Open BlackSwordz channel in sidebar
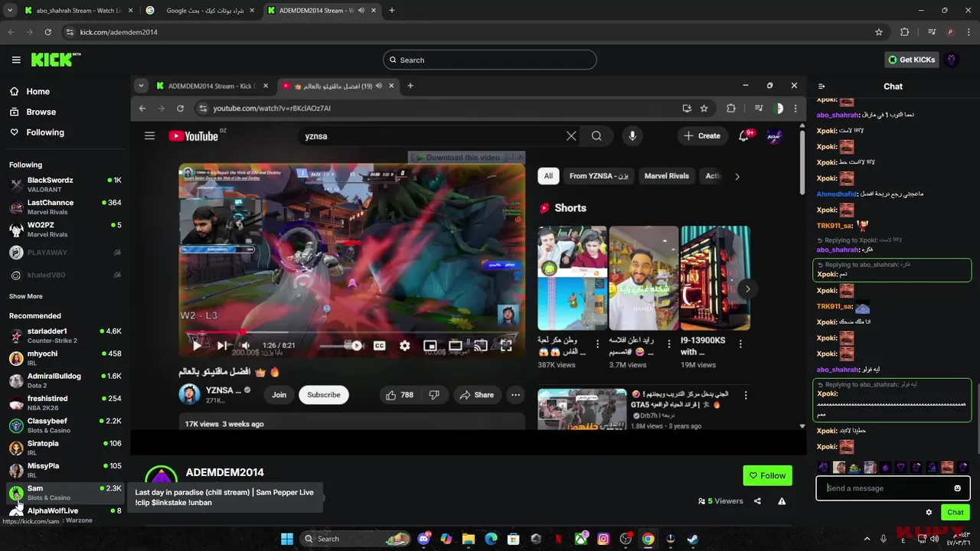The height and width of the screenshot is (551, 980). [x=65, y=184]
